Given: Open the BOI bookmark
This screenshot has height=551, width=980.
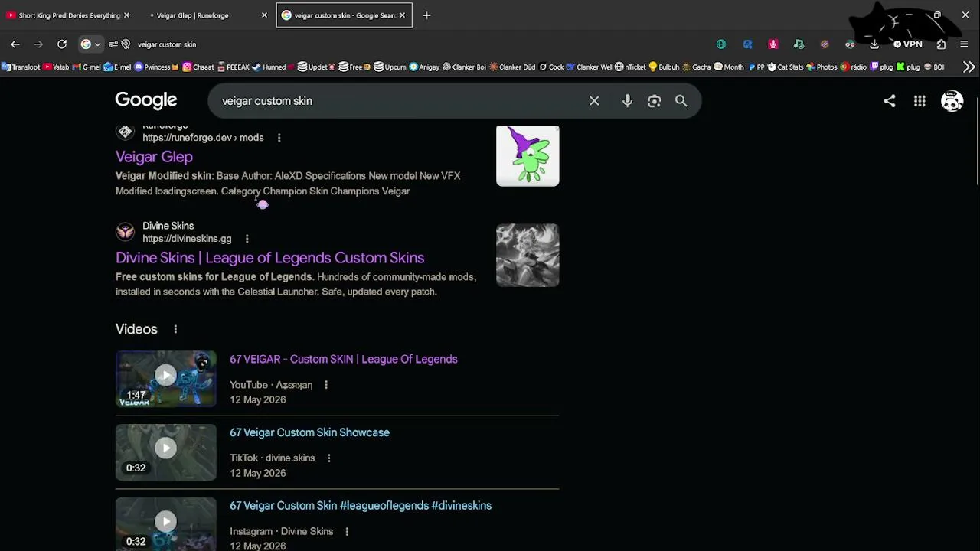Looking at the screenshot, I should pyautogui.click(x=933, y=67).
